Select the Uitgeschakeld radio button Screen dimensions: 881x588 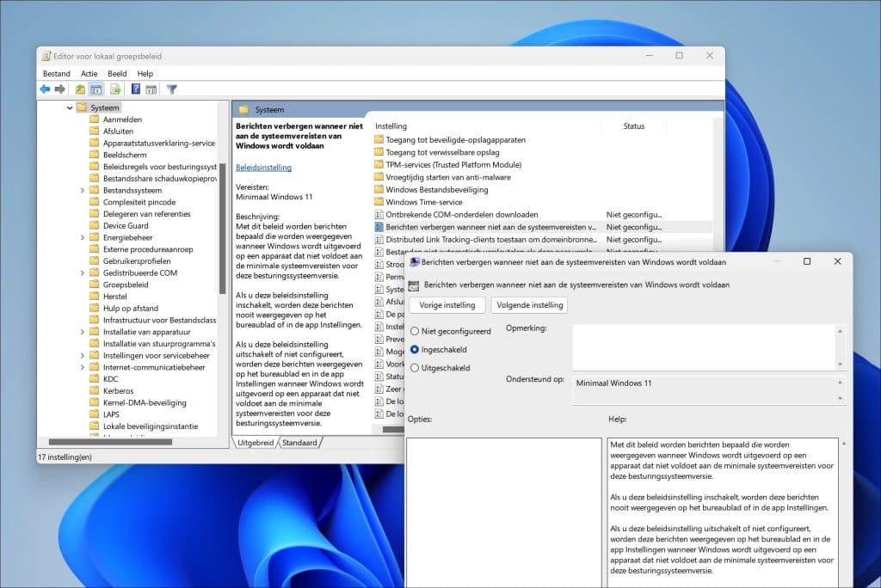point(415,368)
